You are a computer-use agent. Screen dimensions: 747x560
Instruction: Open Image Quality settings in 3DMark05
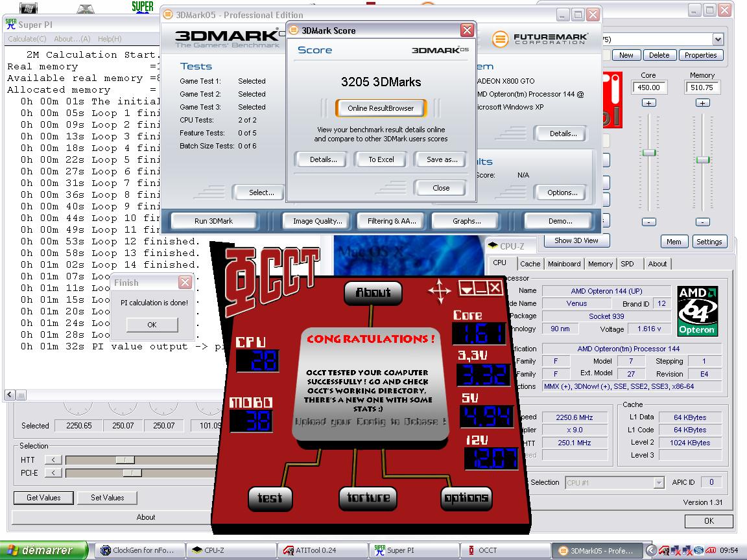317,221
